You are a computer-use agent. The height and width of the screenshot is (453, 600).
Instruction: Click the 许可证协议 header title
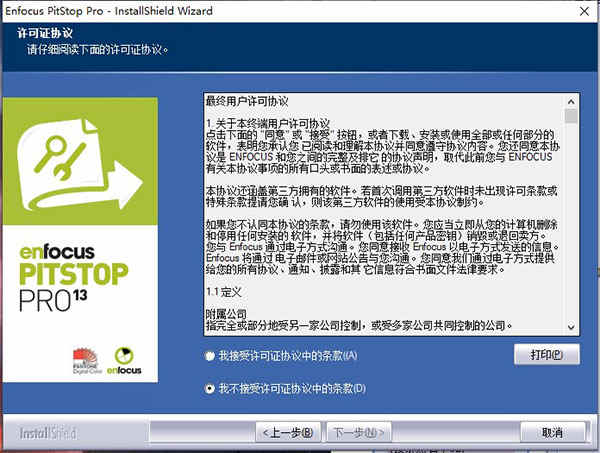pyautogui.click(x=45, y=33)
